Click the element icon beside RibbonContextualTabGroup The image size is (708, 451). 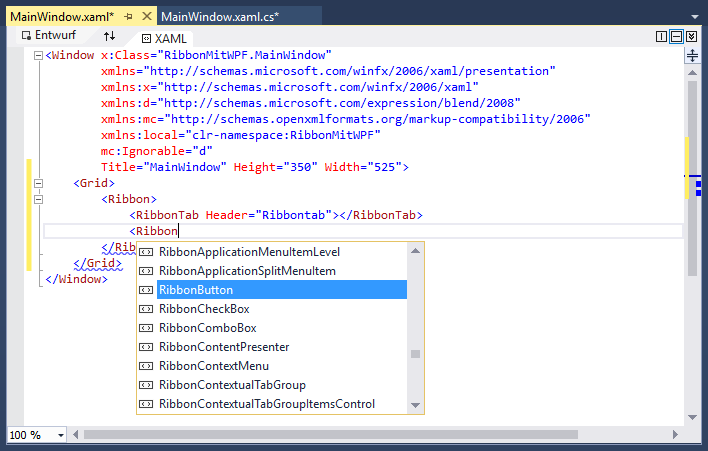pyautogui.click(x=146, y=385)
